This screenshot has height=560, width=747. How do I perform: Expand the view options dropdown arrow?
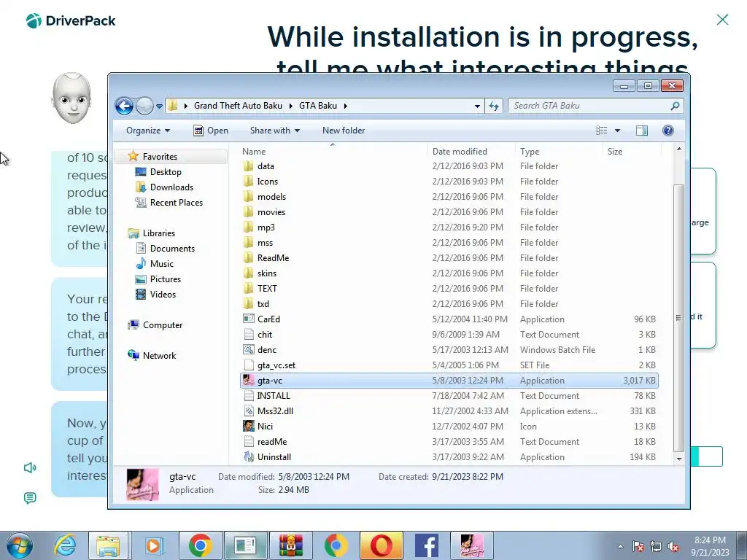click(617, 131)
